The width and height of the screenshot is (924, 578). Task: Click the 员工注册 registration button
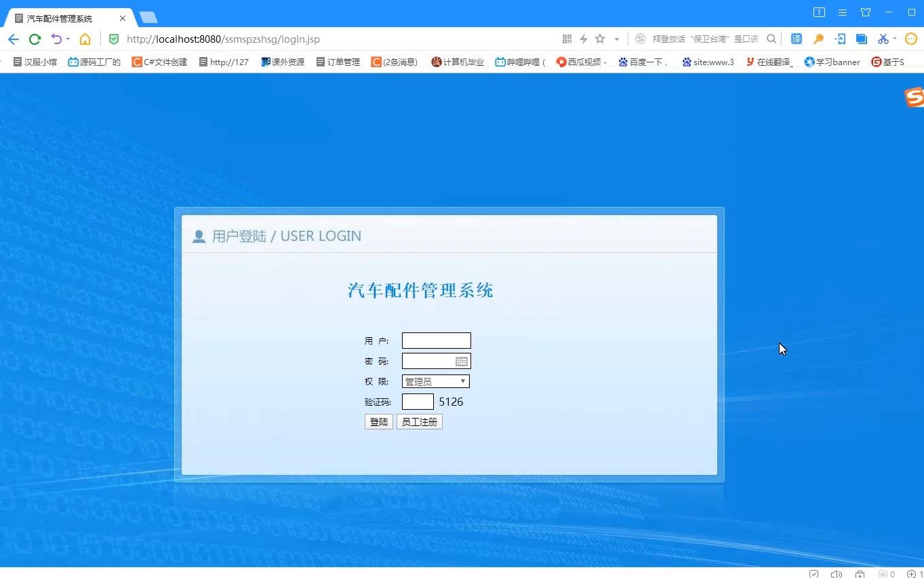(419, 421)
